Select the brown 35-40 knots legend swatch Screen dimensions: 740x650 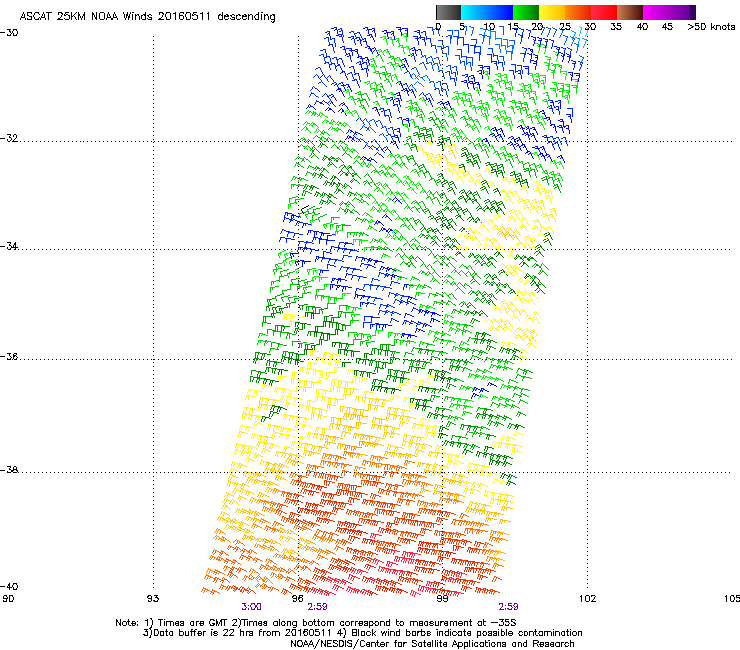(x=630, y=12)
